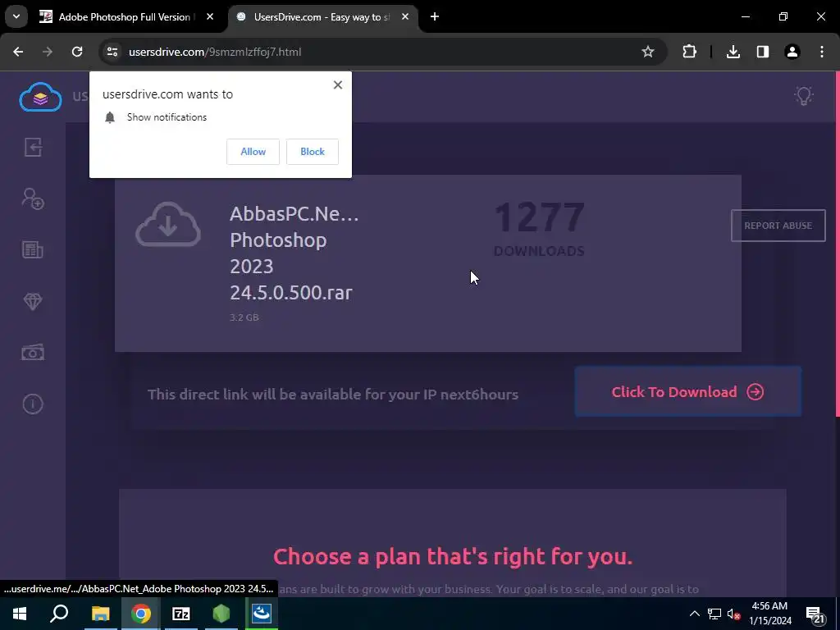Open the Windows notification center
This screenshot has width=840, height=630.
tap(815, 614)
